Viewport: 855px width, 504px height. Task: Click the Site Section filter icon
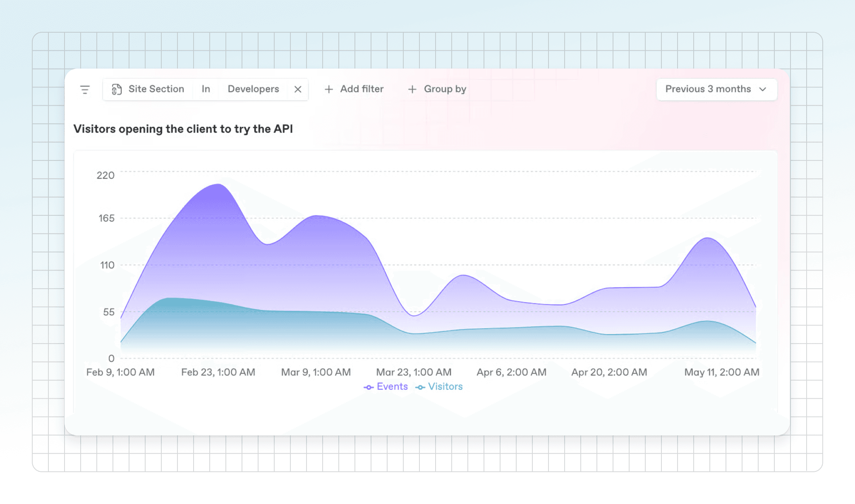coord(117,90)
